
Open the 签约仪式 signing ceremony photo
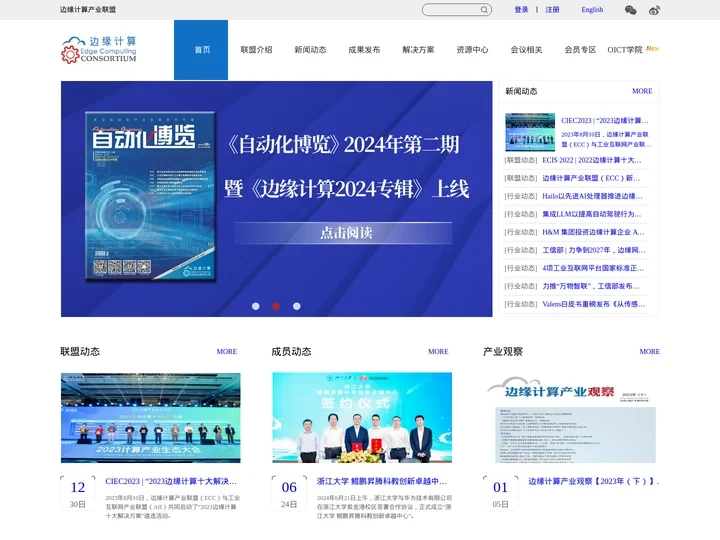click(362, 418)
